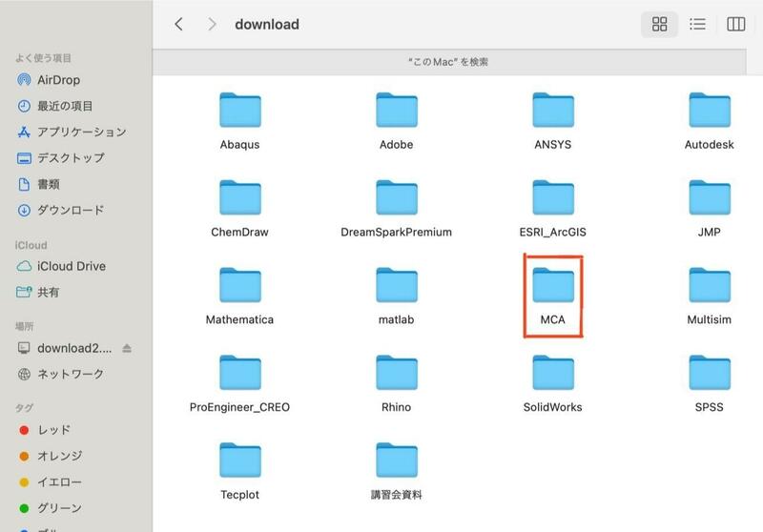Select the ChemDraw folder

[240, 209]
